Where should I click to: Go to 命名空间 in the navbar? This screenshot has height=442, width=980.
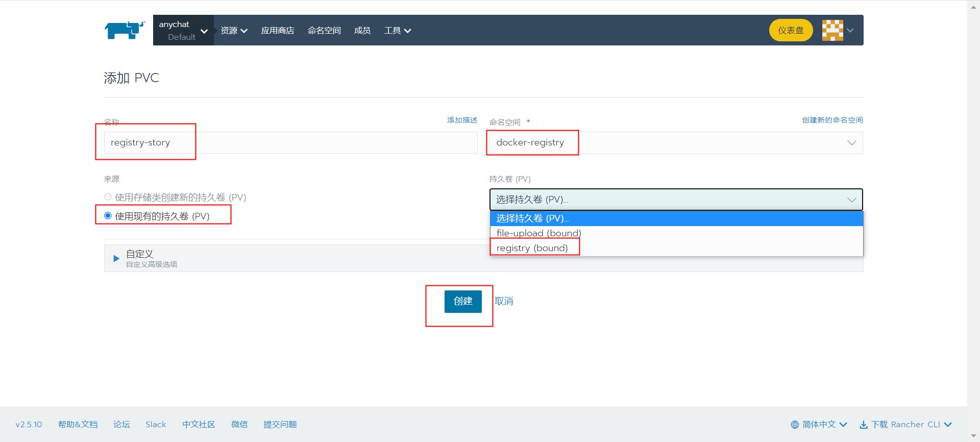(x=324, y=31)
